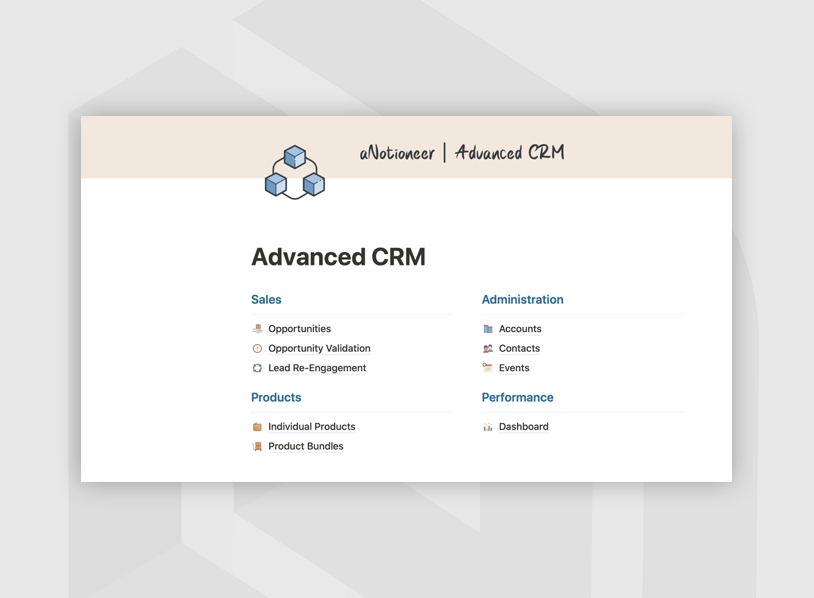Click the Dashboard chart icon
The image size is (814, 598).
[487, 427]
